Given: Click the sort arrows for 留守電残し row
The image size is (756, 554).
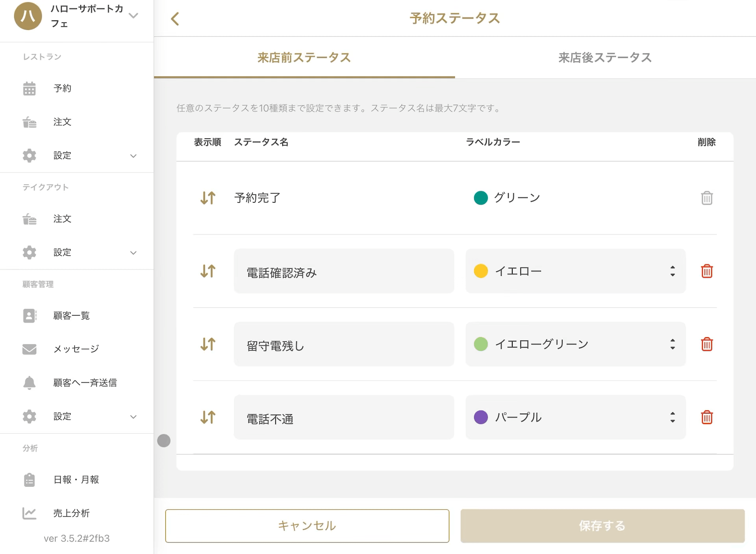Looking at the screenshot, I should coord(208,344).
